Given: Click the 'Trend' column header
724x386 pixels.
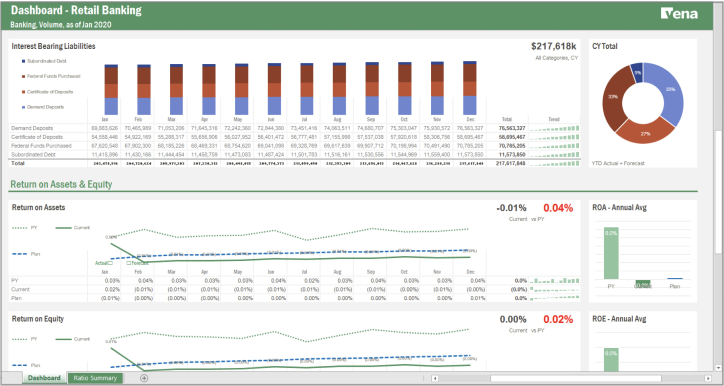Looking at the screenshot, I should pyautogui.click(x=554, y=119).
